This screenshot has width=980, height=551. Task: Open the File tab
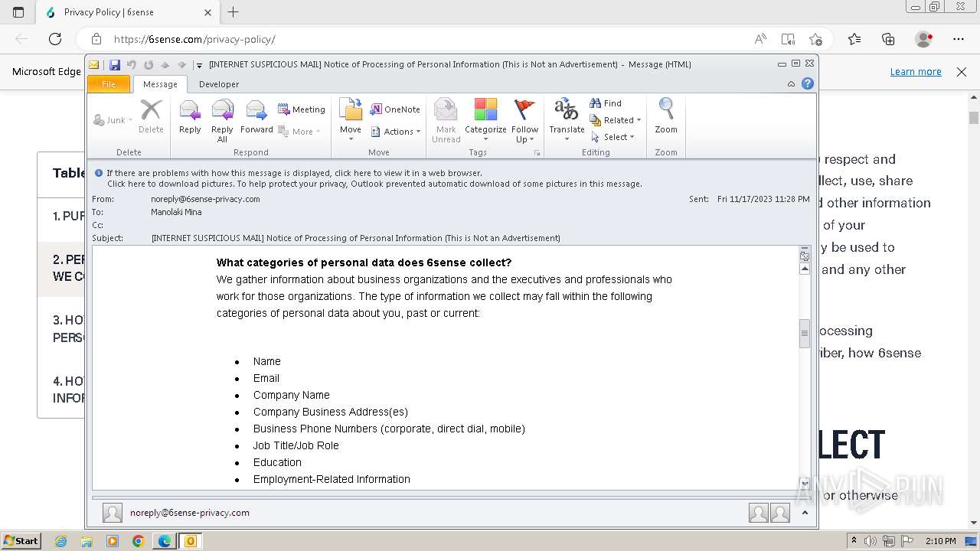(x=109, y=84)
